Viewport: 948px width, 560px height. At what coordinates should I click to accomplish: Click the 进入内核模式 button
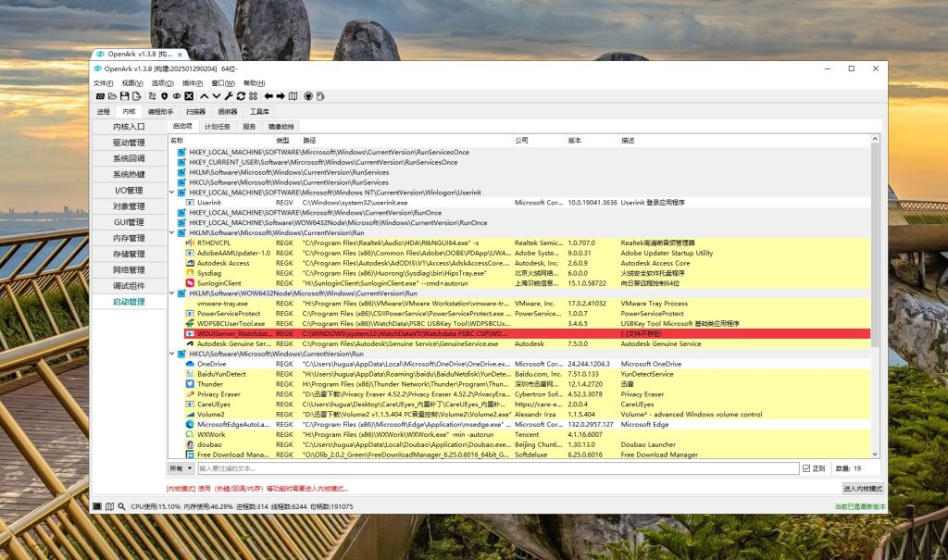863,488
